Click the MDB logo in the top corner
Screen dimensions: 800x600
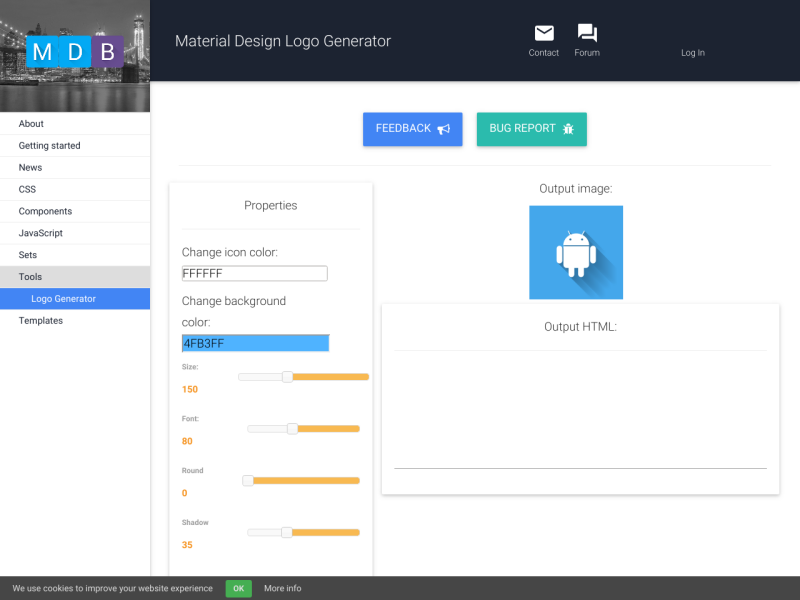click(74, 50)
